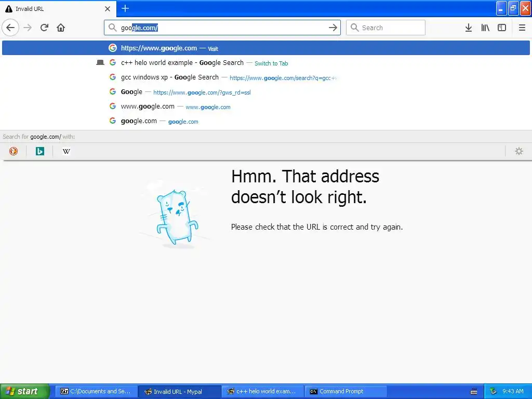Image resolution: width=532 pixels, height=399 pixels.
Task: Select the www.google.com suggestion row
Action: 266,107
